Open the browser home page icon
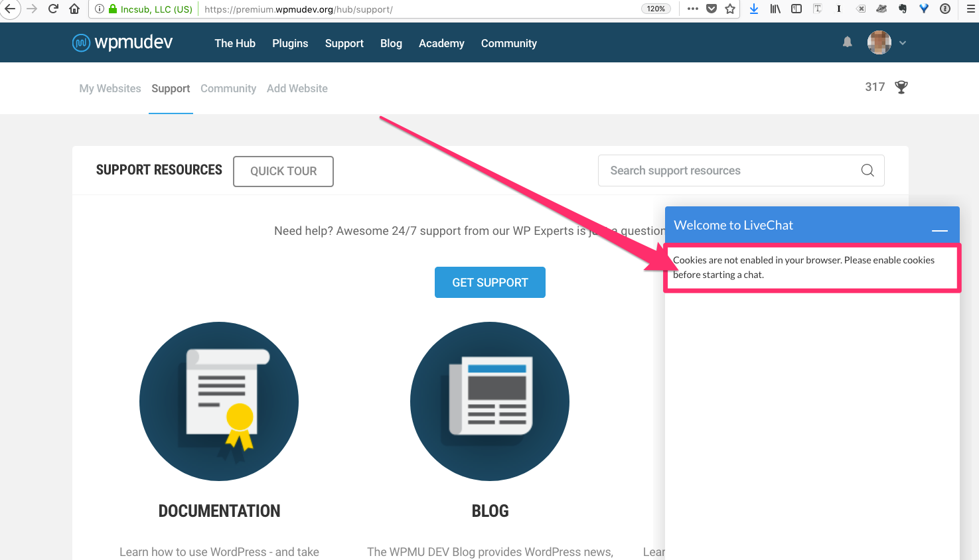 [x=74, y=9]
